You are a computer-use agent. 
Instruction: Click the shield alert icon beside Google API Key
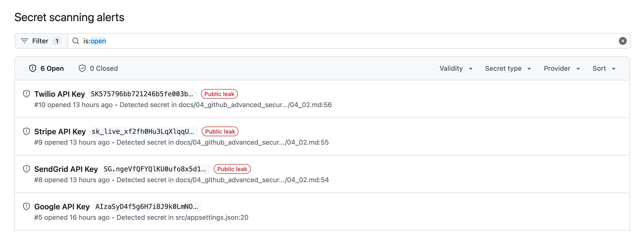(26, 206)
